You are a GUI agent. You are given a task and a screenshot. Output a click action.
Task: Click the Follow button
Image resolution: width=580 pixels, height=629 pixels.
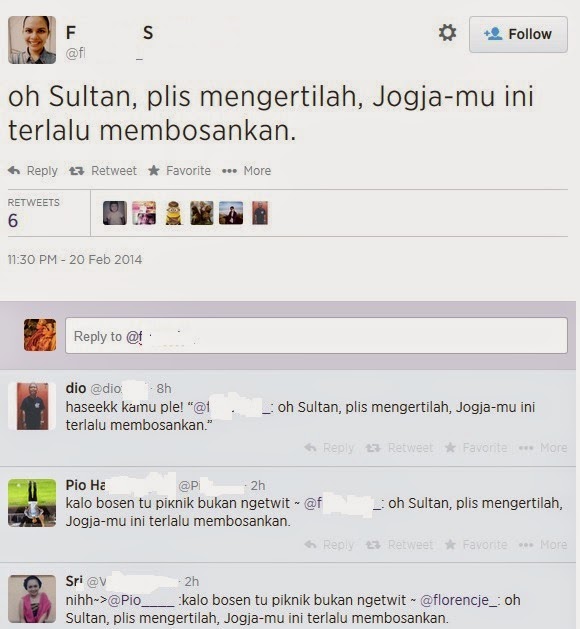click(518, 34)
